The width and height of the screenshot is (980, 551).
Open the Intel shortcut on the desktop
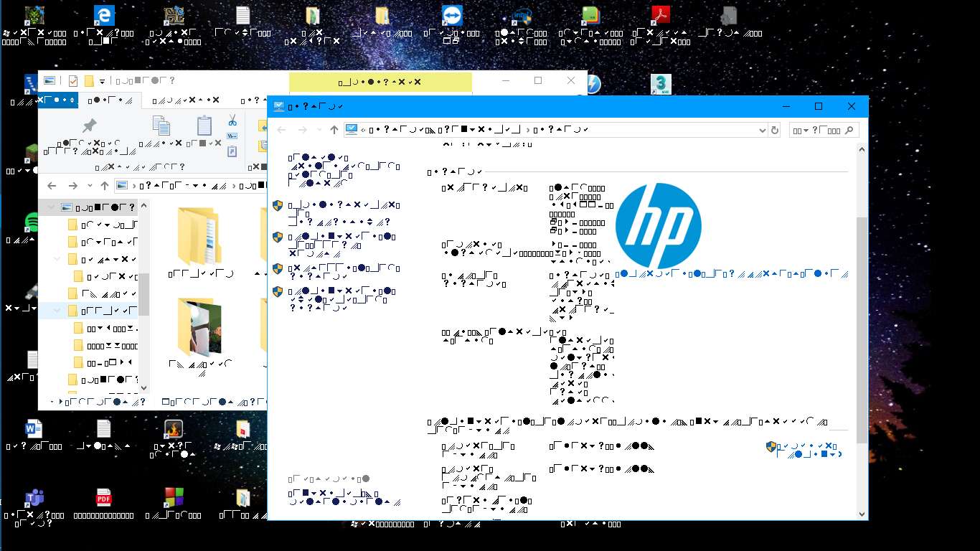(522, 16)
